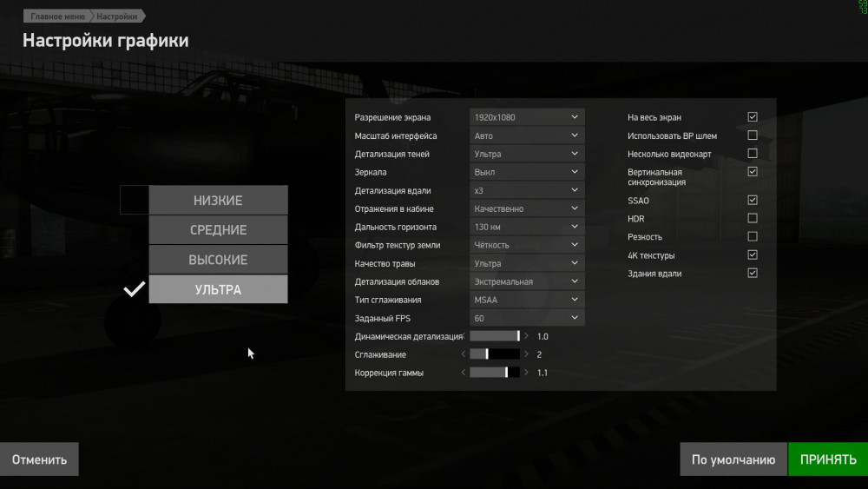Decrease Коррекция гаммы with left arrow
This screenshot has height=489, width=868.
click(x=464, y=373)
